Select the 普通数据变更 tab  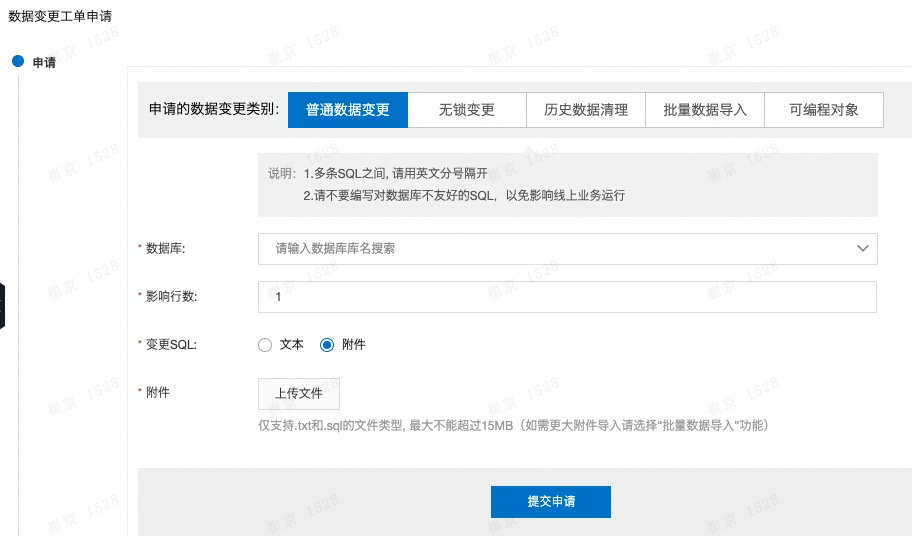(x=348, y=110)
